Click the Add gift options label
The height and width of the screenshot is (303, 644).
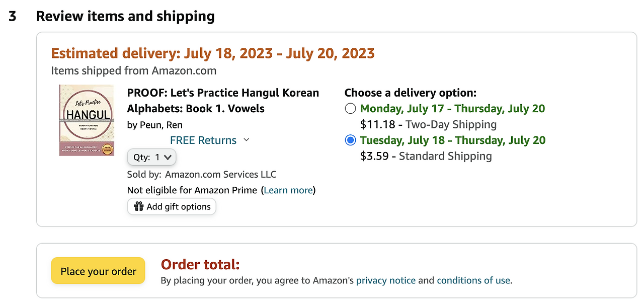pyautogui.click(x=179, y=207)
